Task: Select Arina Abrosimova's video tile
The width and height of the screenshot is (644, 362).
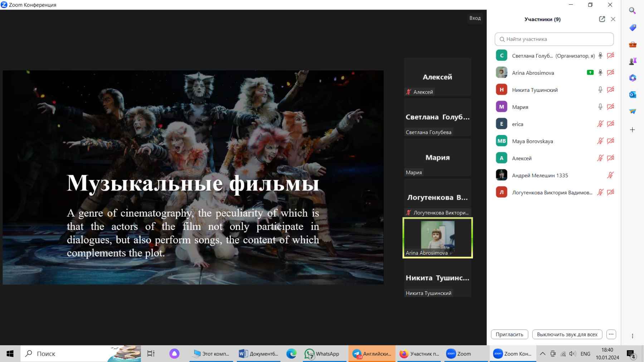Action: click(438, 238)
